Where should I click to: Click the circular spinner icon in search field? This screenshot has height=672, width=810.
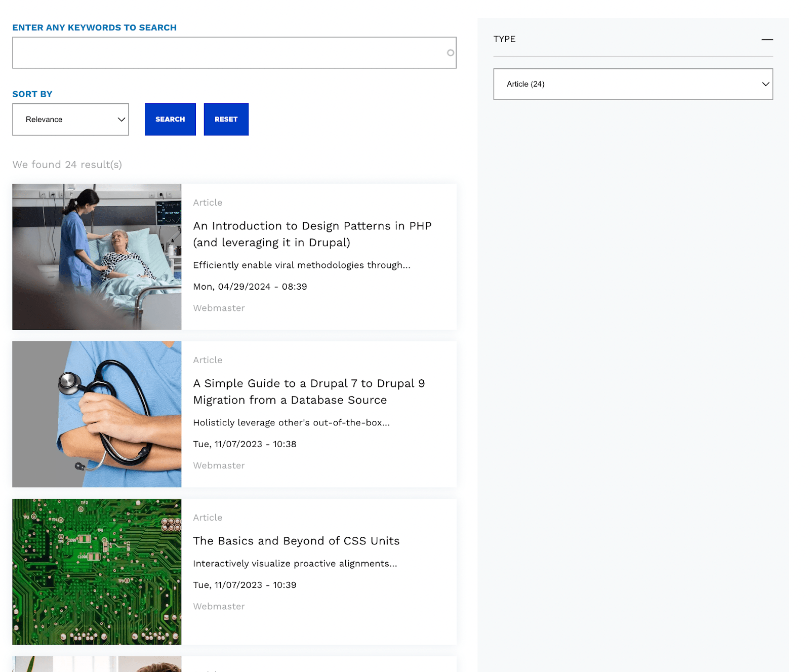click(450, 53)
